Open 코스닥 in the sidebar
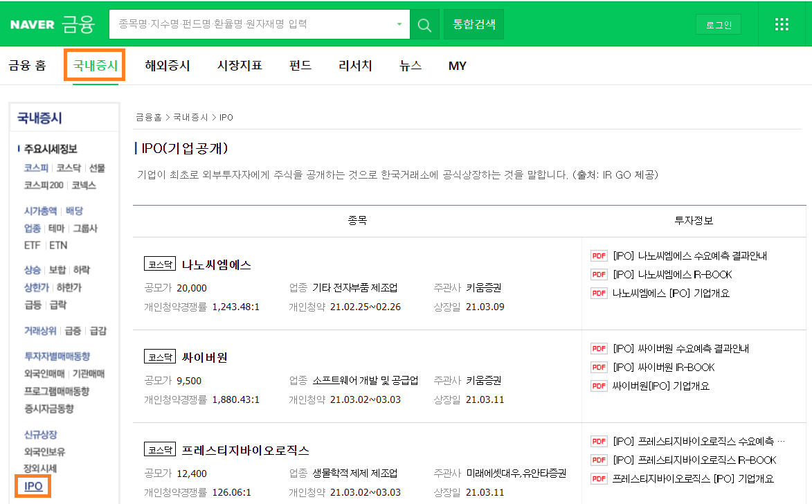This screenshot has width=812, height=504. click(69, 168)
